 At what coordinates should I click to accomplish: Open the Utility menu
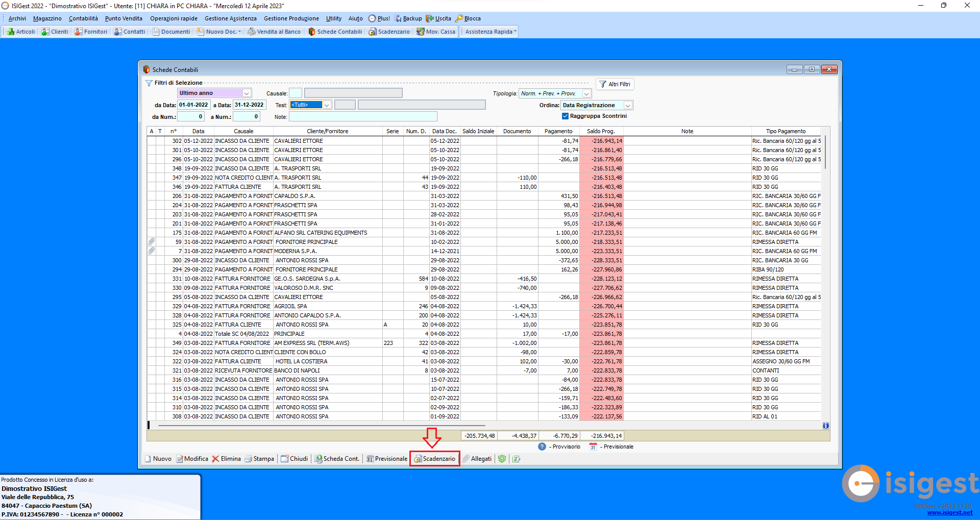point(334,18)
